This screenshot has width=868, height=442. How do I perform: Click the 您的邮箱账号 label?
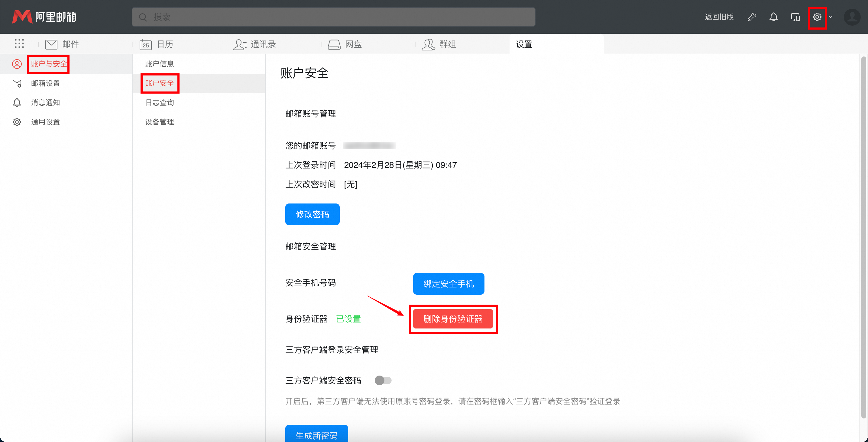[x=311, y=146]
